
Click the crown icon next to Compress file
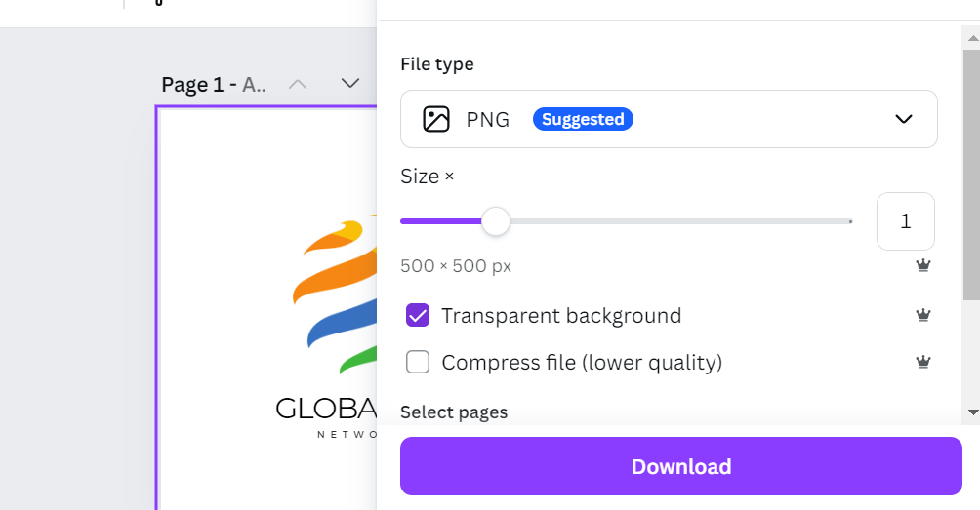coord(922,362)
